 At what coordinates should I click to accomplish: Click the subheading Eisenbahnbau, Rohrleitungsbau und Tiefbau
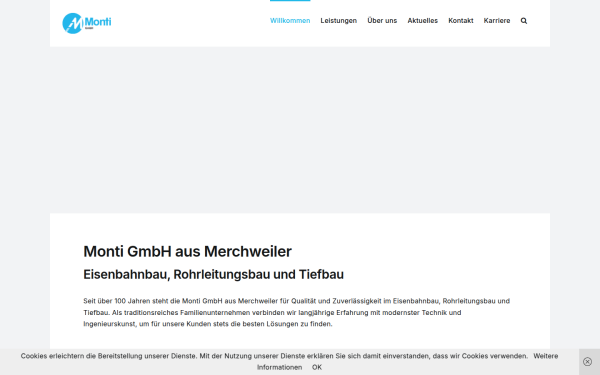214,274
